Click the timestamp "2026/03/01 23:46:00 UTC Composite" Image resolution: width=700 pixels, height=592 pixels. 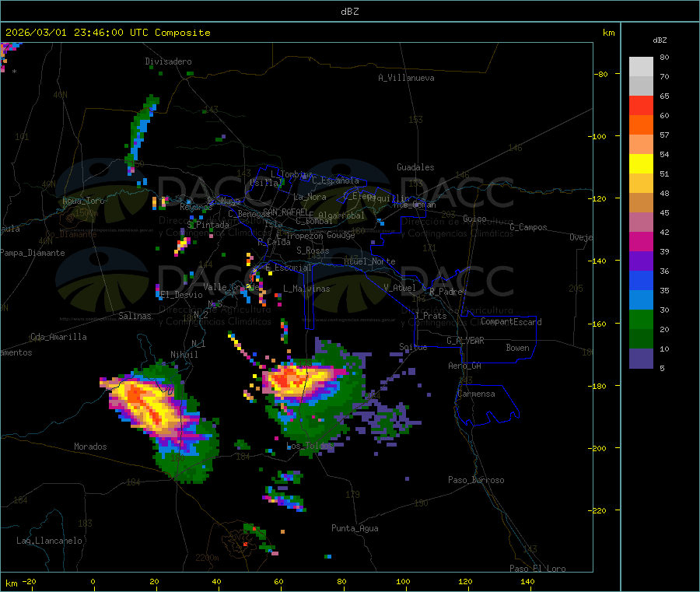click(107, 33)
